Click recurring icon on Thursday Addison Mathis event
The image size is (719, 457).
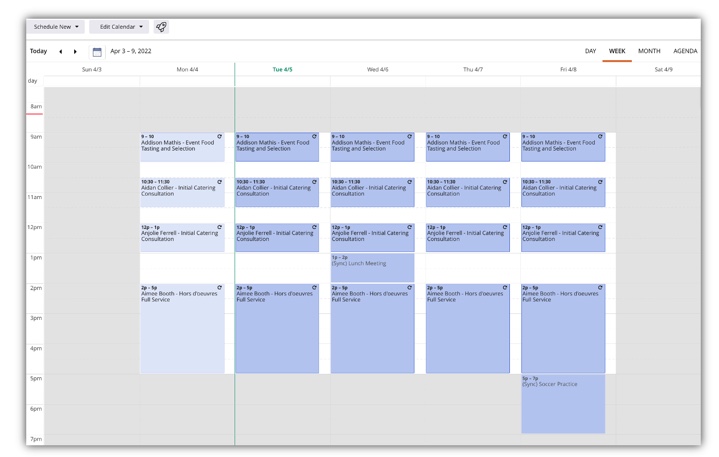click(505, 137)
